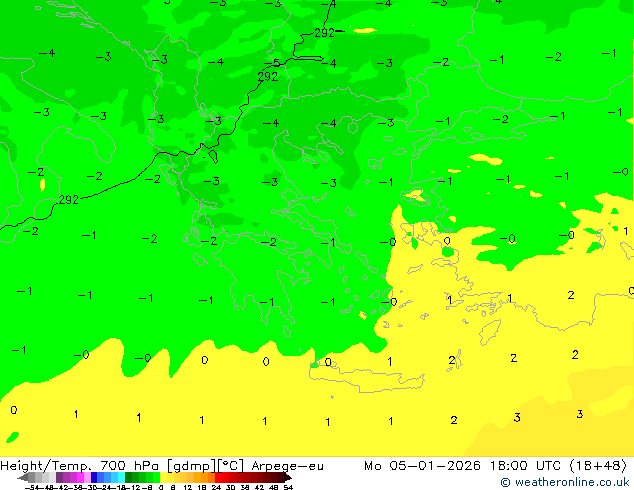Click the '[gdmp]' unit label
Screen dimensions: 634x490
(x=192, y=466)
